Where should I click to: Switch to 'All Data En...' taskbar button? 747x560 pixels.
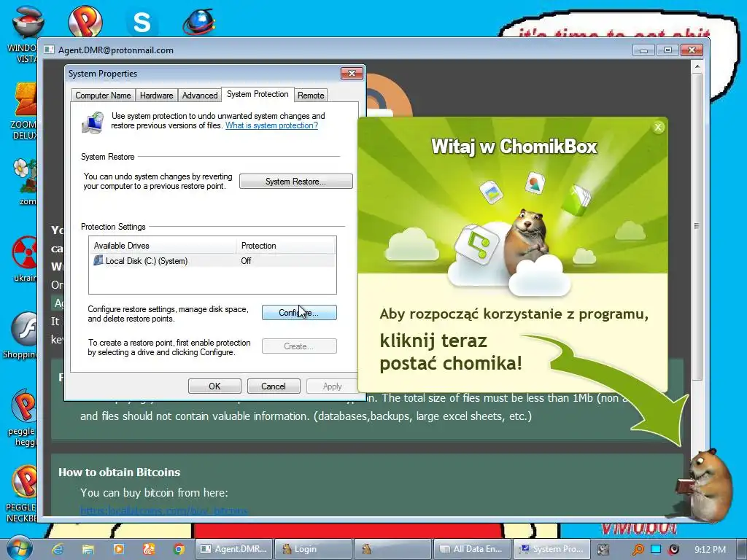pos(472,549)
